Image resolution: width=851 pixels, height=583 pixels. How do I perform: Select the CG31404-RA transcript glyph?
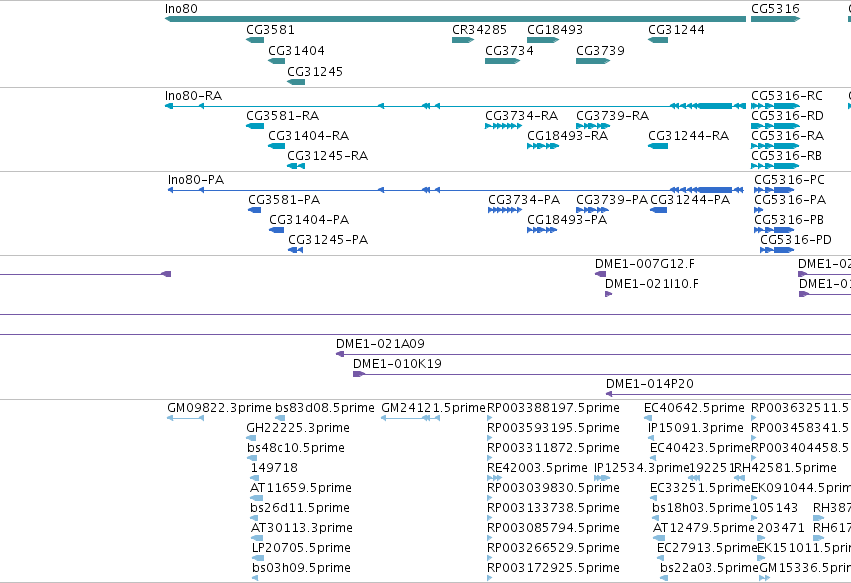pos(276,146)
